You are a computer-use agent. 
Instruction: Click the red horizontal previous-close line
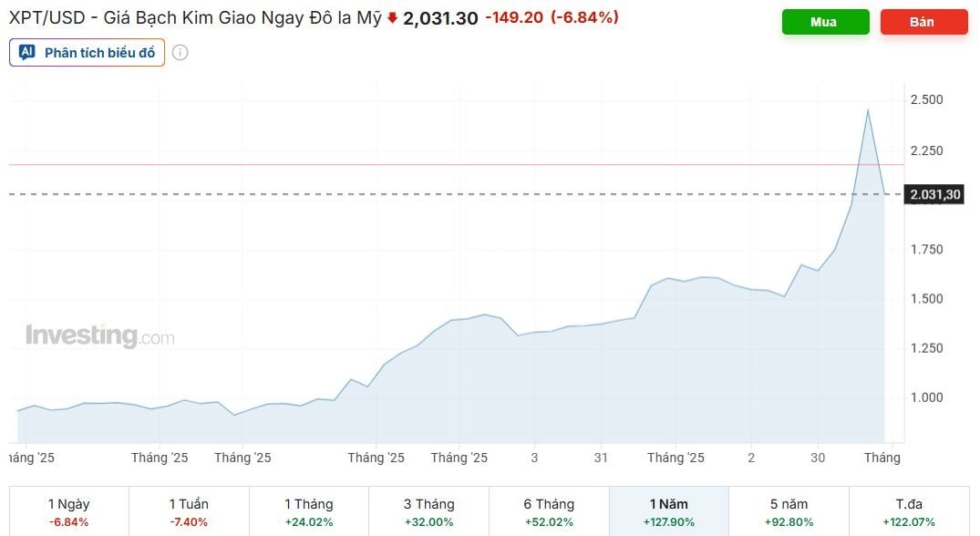coord(456,165)
